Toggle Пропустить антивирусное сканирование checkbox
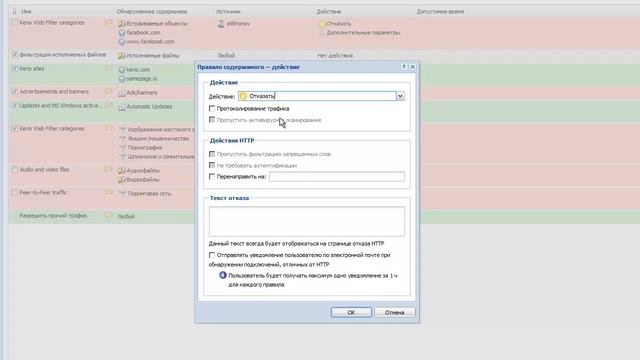 pos(212,120)
